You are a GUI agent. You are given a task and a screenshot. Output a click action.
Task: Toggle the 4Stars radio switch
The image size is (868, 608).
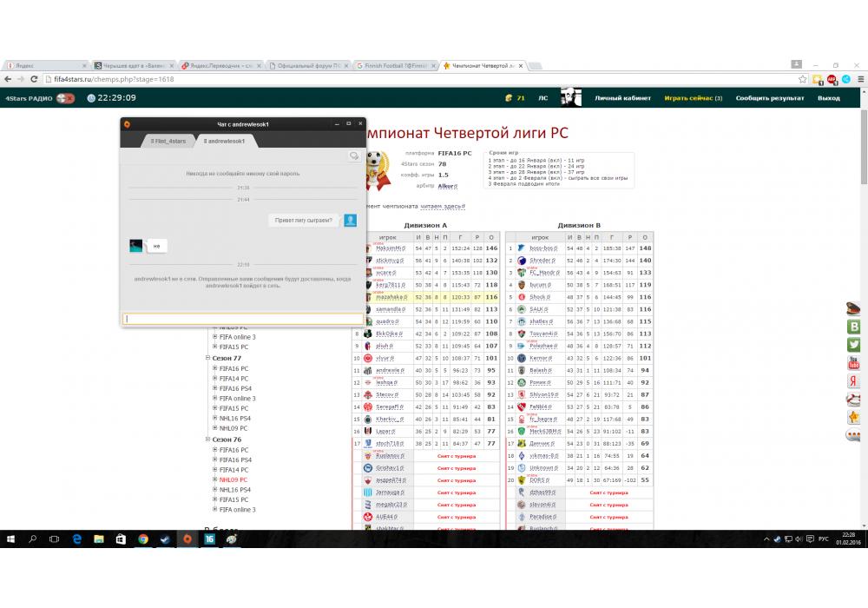click(x=66, y=98)
